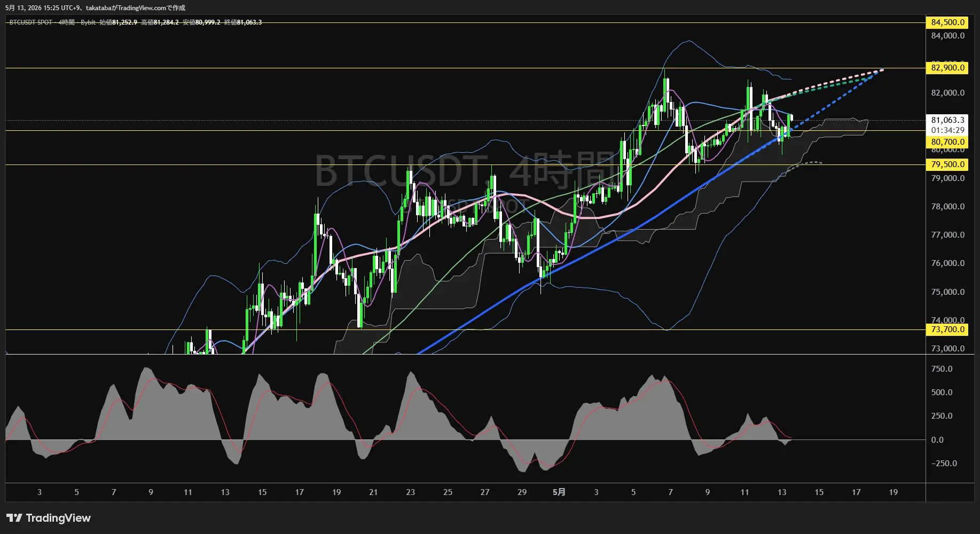Click the 78,000.0 price axis value

tap(947, 207)
